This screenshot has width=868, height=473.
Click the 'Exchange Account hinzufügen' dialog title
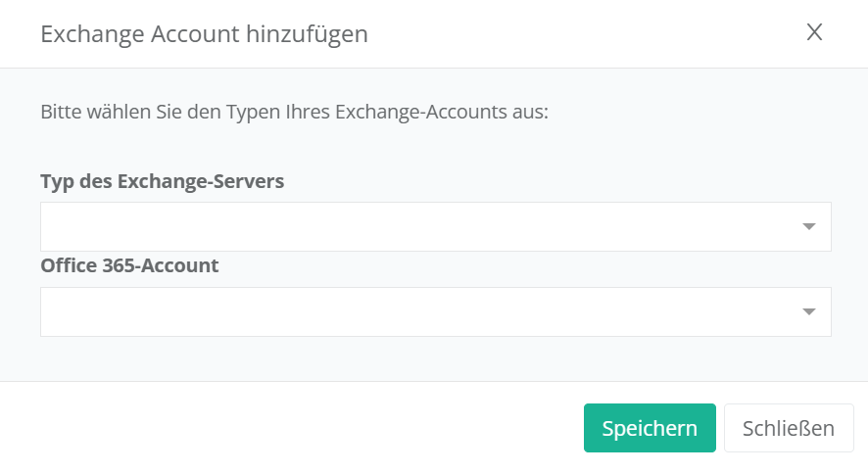coord(204,34)
